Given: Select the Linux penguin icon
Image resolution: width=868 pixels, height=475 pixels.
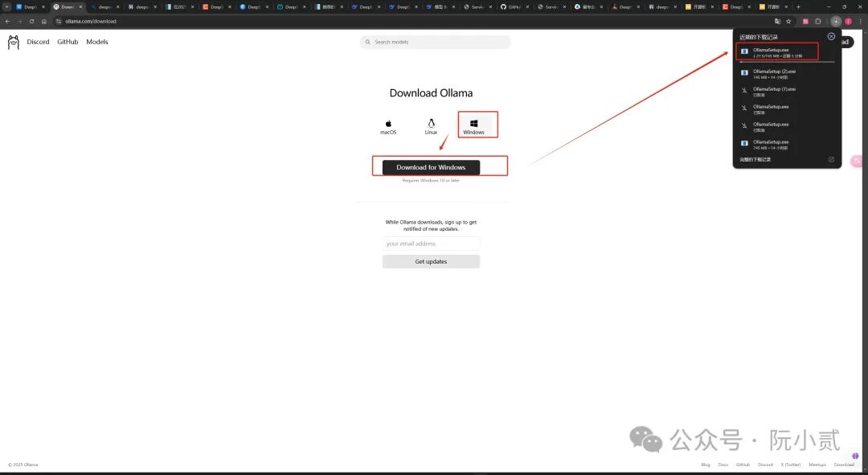Looking at the screenshot, I should coord(431,127).
